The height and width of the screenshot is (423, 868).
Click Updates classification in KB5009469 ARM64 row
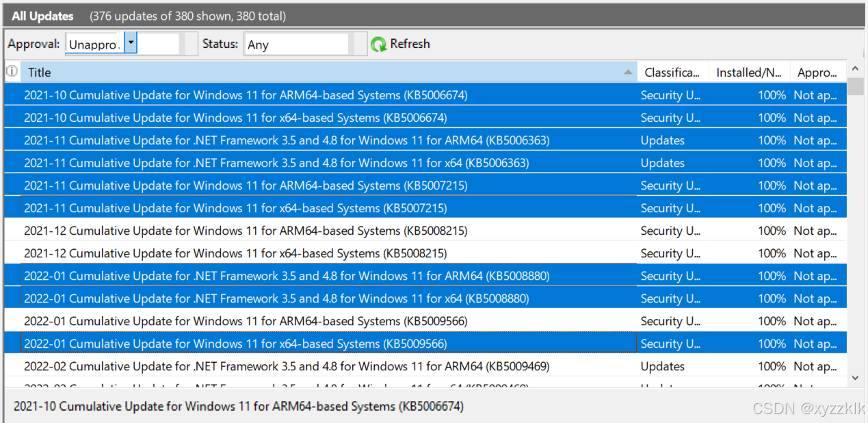[x=662, y=366]
